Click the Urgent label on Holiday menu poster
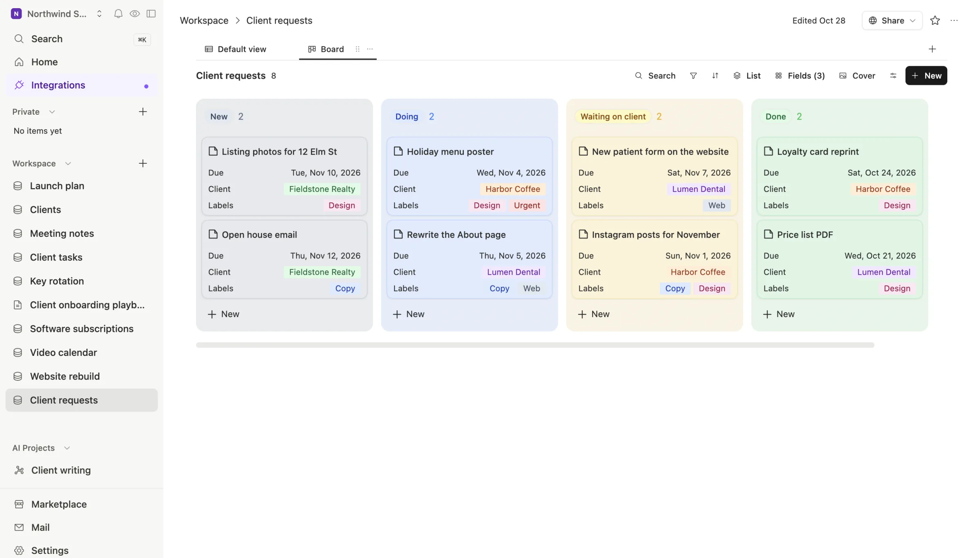 pos(527,206)
